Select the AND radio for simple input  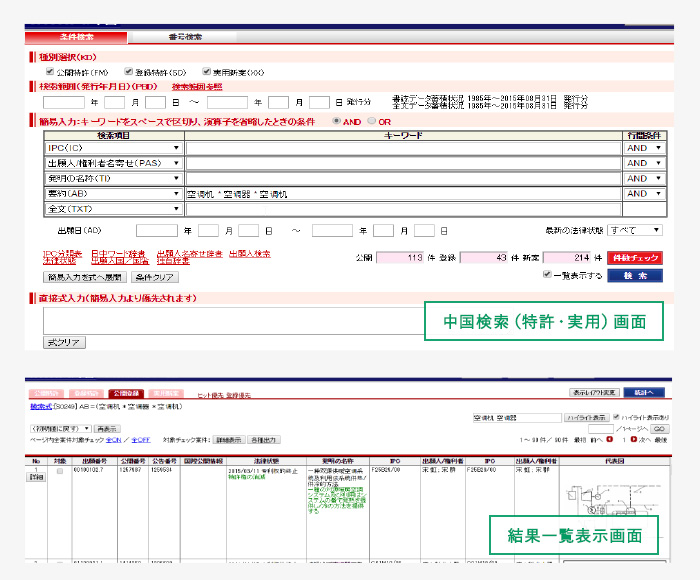(337, 121)
